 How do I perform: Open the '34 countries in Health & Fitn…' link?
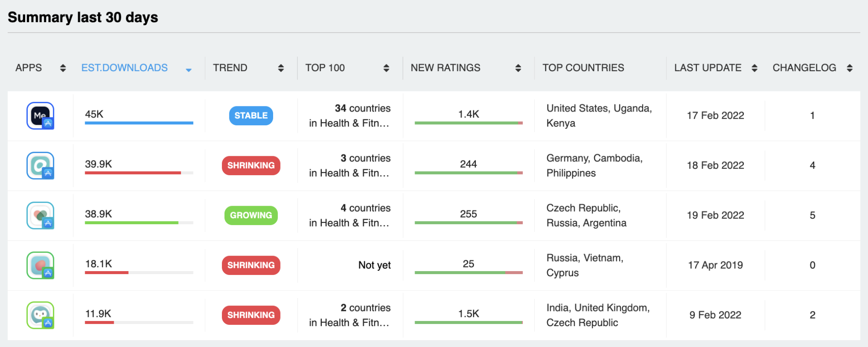[350, 116]
